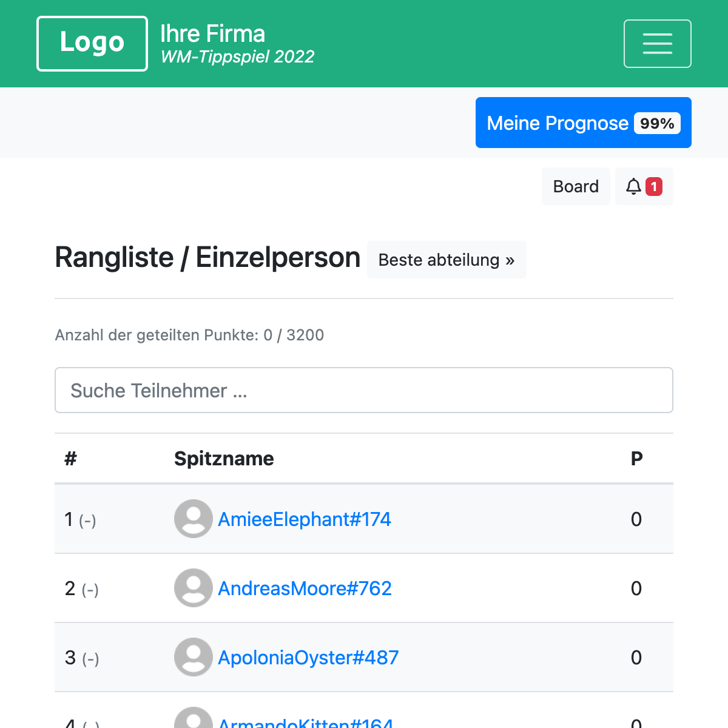728x728 pixels.
Task: Click AmieeElephant's profile avatar
Action: 193,519
